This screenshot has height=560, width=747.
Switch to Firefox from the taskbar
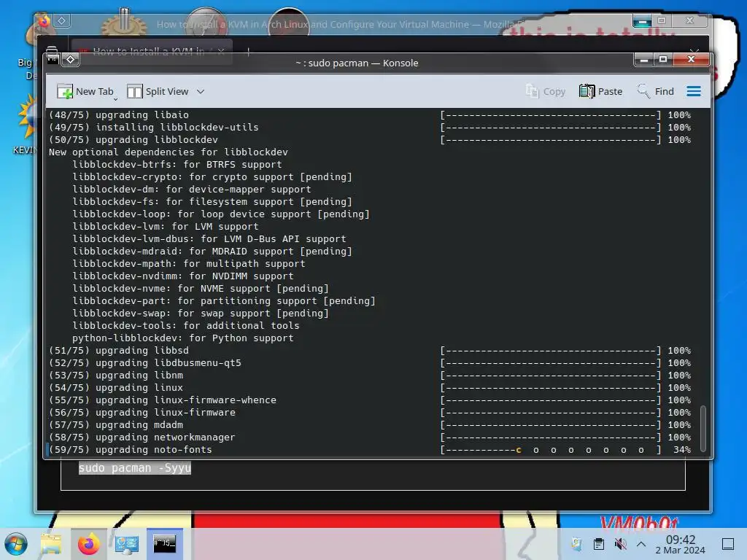click(x=88, y=544)
